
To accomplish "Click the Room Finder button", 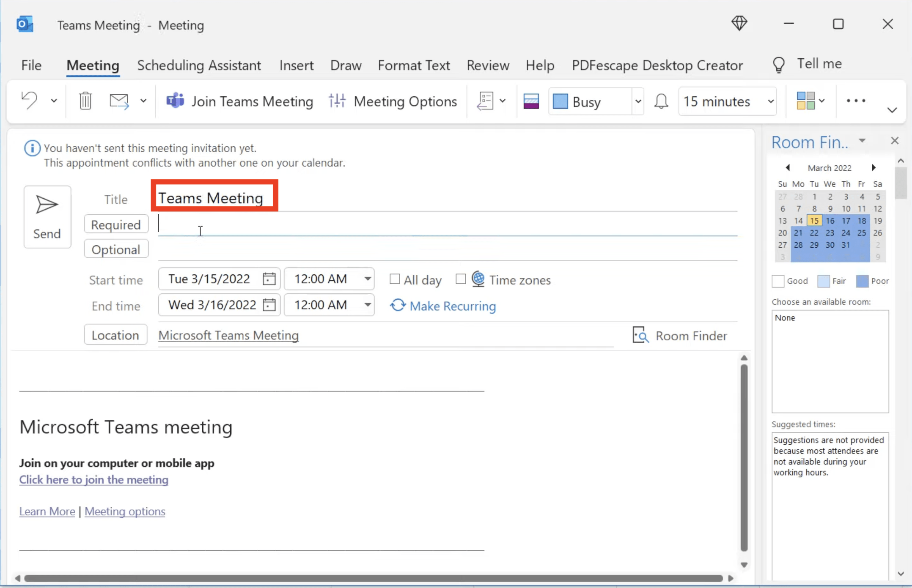I will pyautogui.click(x=680, y=336).
